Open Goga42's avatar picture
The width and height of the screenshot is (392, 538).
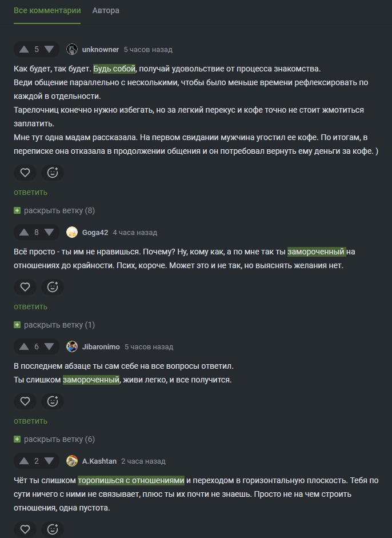[x=72, y=232]
